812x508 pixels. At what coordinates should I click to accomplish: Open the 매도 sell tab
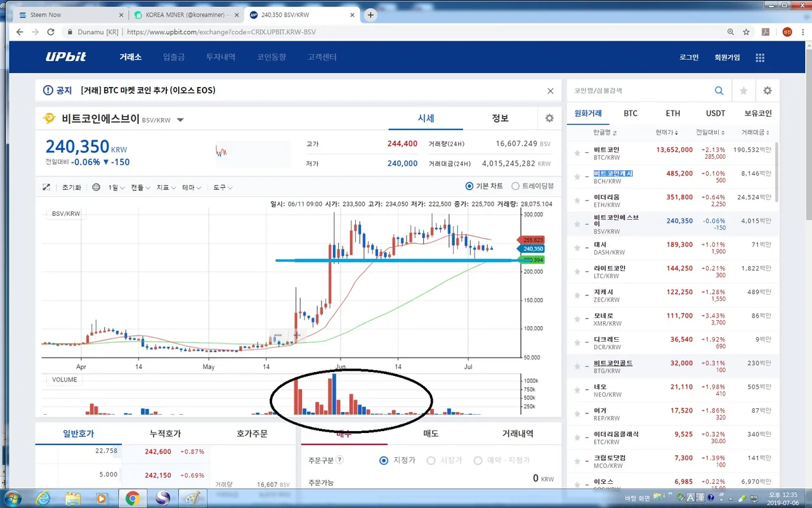click(431, 434)
